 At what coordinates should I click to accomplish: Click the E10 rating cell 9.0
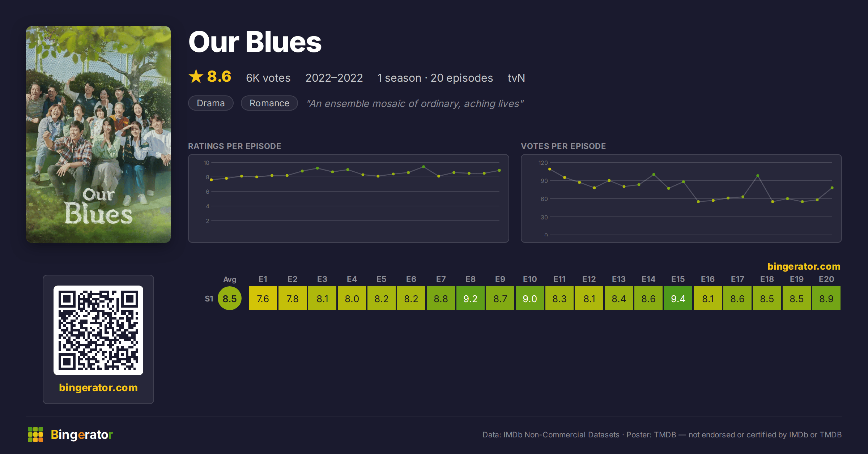[x=530, y=299]
